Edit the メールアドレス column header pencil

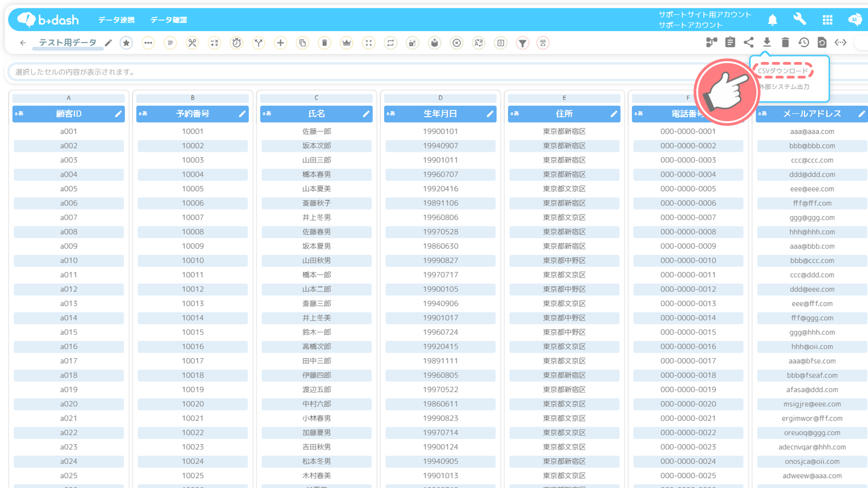[x=862, y=114]
